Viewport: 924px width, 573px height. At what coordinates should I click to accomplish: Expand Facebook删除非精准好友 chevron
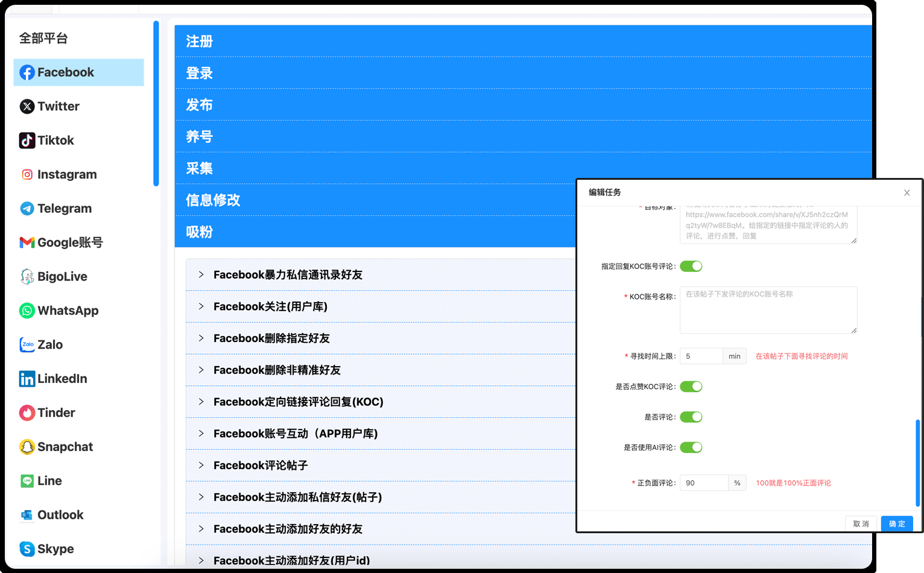tap(201, 370)
